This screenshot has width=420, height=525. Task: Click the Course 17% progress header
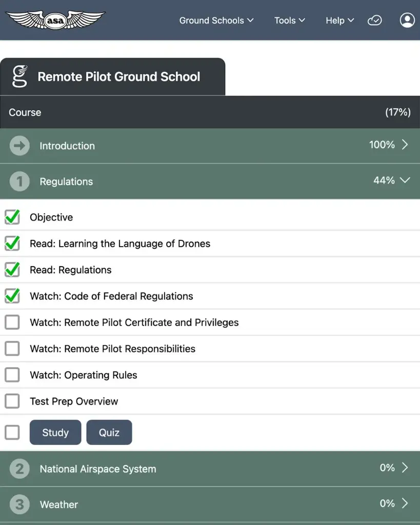click(210, 112)
